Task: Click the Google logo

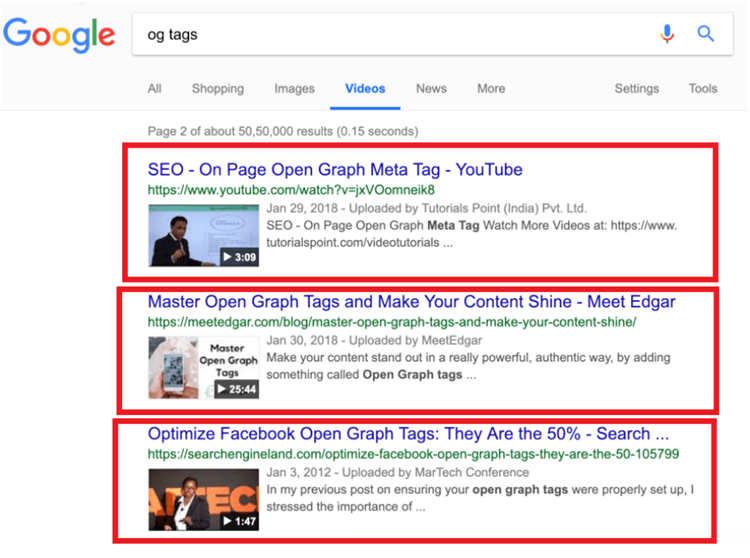Action: click(x=59, y=35)
